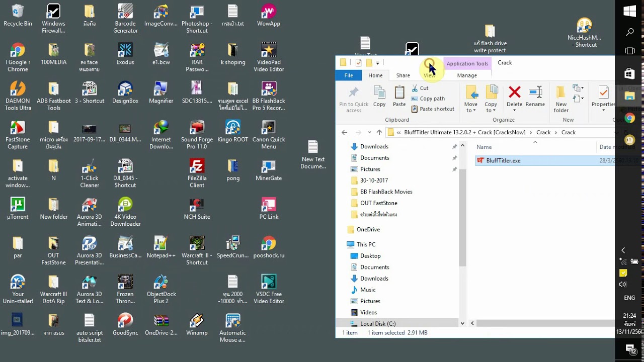Select the Winamp desktop icon

click(197, 325)
